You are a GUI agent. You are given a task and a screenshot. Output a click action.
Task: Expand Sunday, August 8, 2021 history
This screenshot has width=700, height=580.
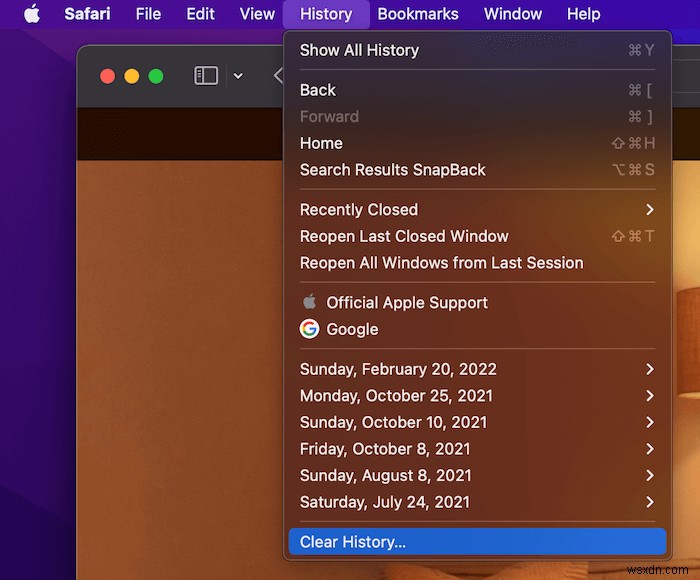tap(477, 476)
